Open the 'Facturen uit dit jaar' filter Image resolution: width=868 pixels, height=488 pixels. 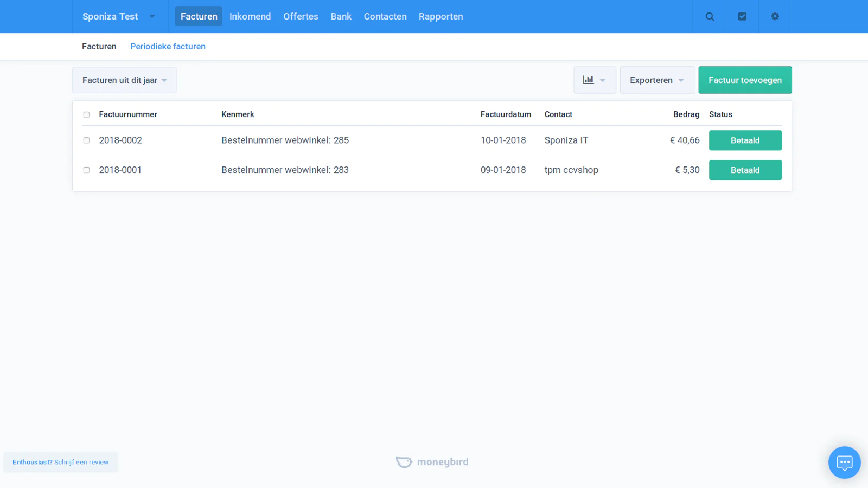coord(124,80)
